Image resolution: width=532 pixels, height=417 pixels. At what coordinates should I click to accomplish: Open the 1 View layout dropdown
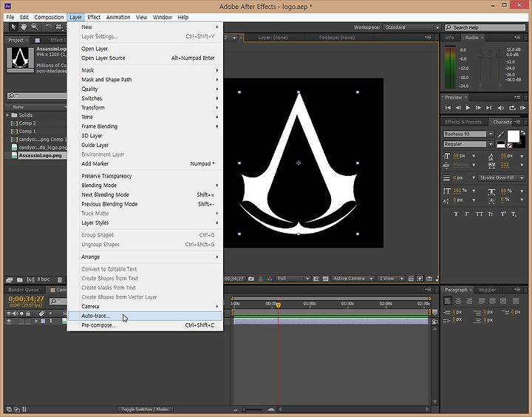click(391, 279)
